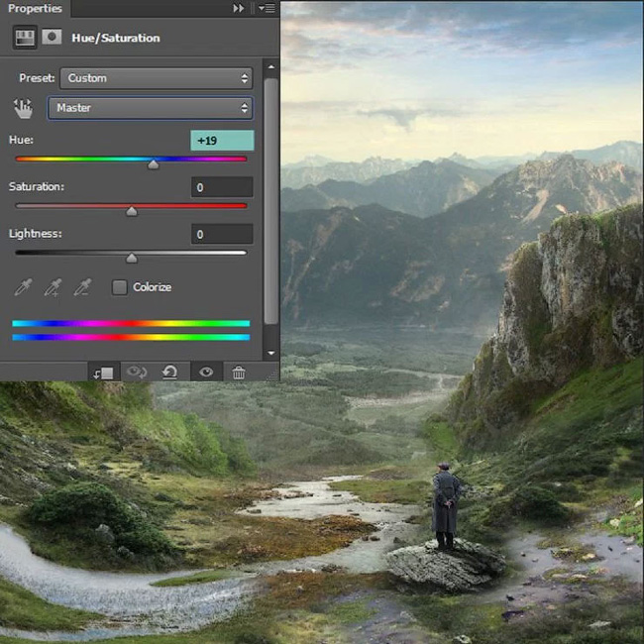
Task: Open the Master channel dropdown
Action: point(150,108)
